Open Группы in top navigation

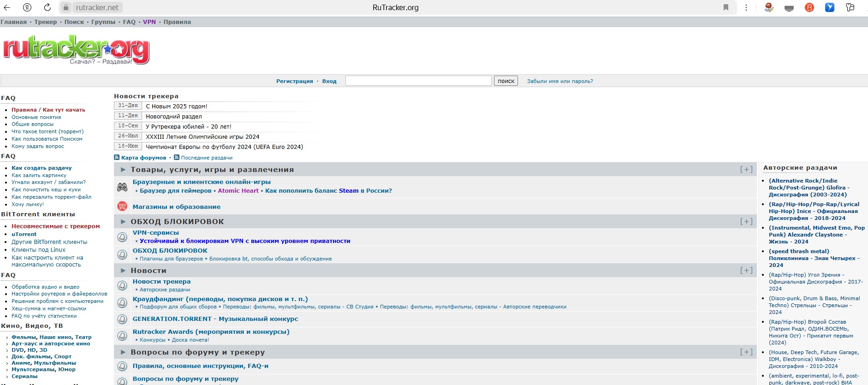tap(103, 22)
